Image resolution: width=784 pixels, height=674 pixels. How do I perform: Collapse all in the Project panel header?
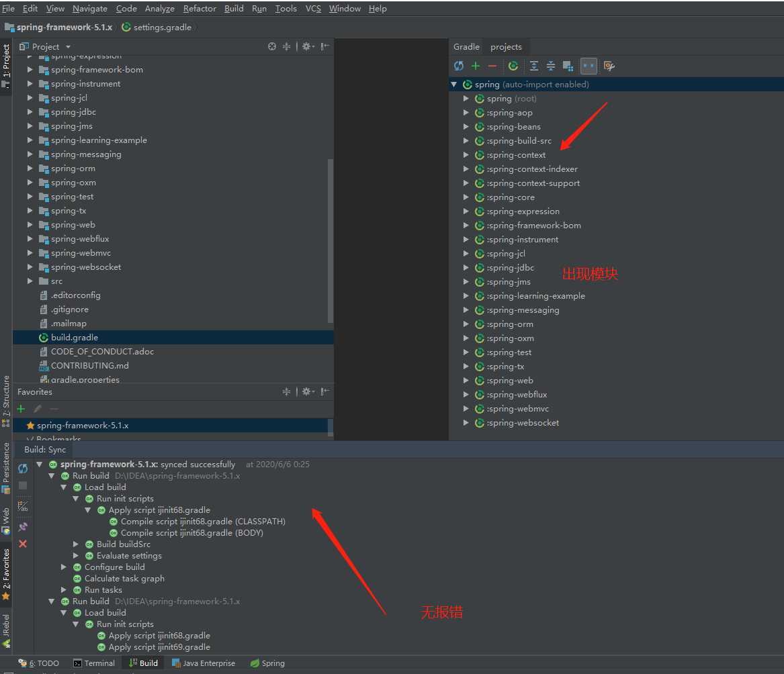(x=286, y=46)
